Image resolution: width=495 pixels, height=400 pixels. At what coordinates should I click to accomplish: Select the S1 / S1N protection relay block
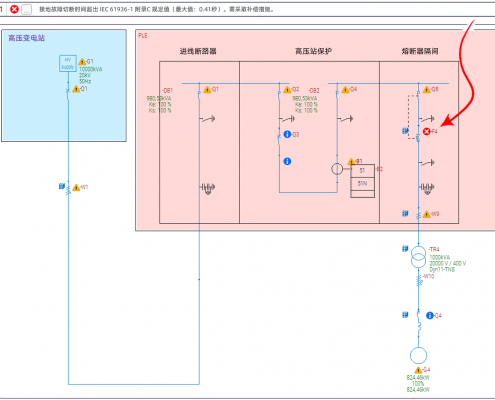[362, 181]
